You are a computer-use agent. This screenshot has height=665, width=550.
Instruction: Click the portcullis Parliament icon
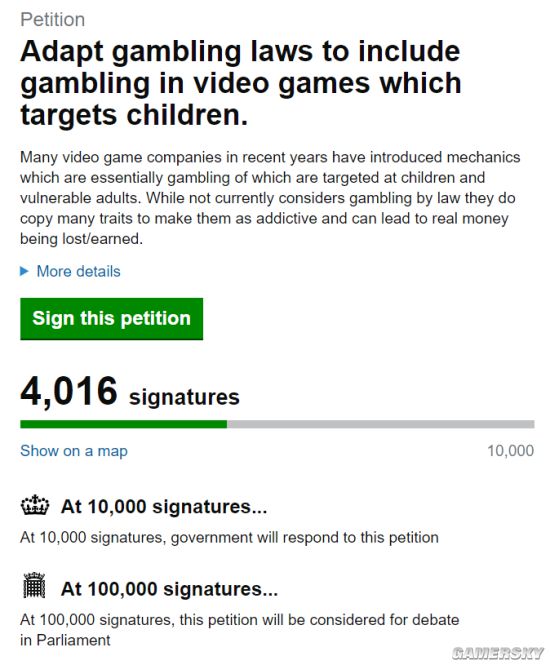[x=34, y=585]
